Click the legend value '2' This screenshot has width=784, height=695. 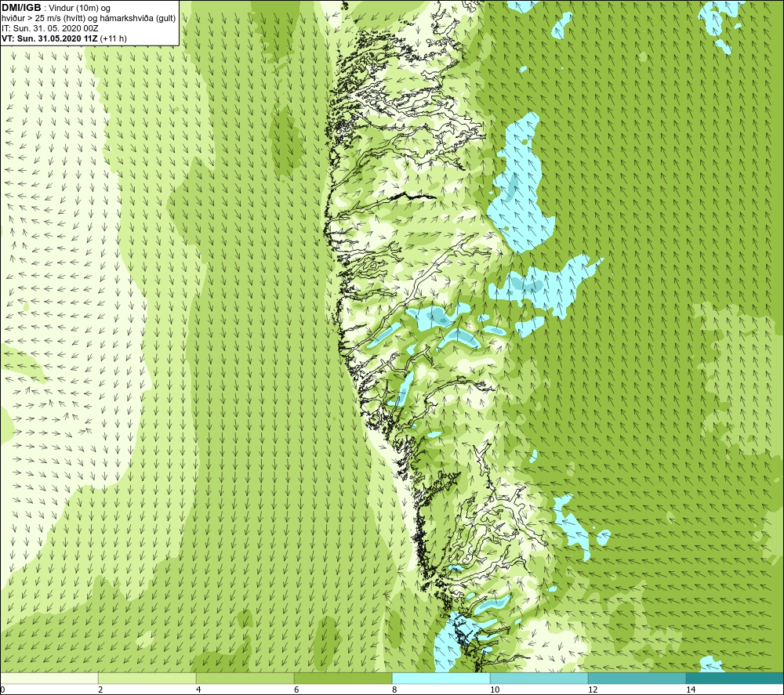point(100,690)
